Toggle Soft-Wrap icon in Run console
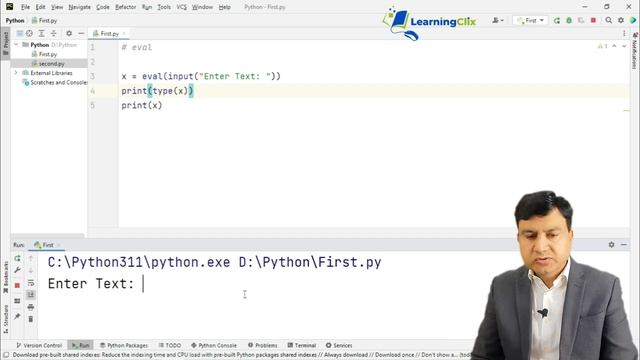This screenshot has width=640, height=360. [x=31, y=282]
